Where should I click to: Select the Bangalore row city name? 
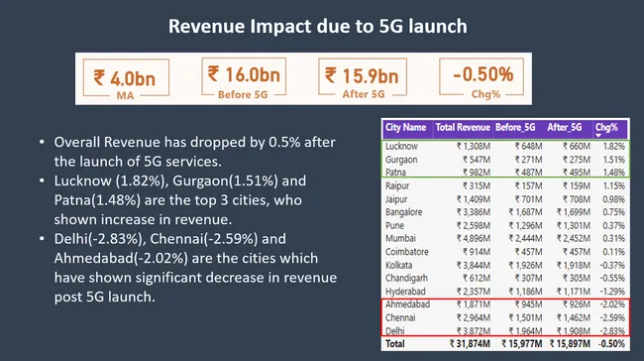pyautogui.click(x=403, y=212)
